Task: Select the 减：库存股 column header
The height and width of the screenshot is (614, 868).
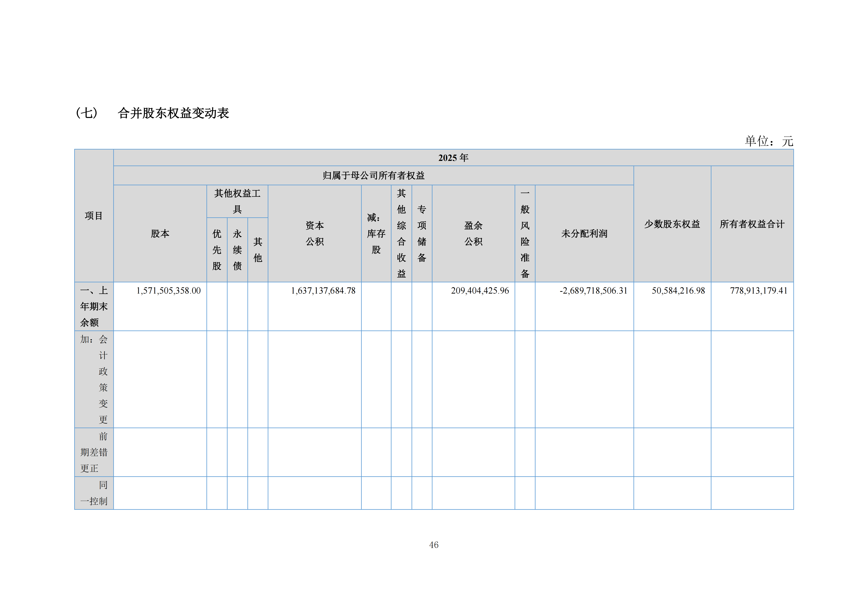Action: pos(376,234)
